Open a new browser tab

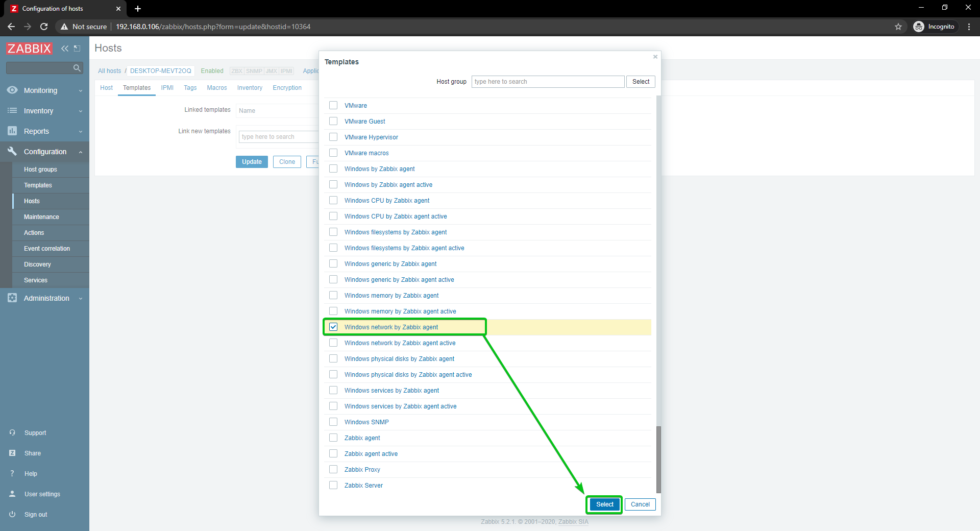click(138, 9)
